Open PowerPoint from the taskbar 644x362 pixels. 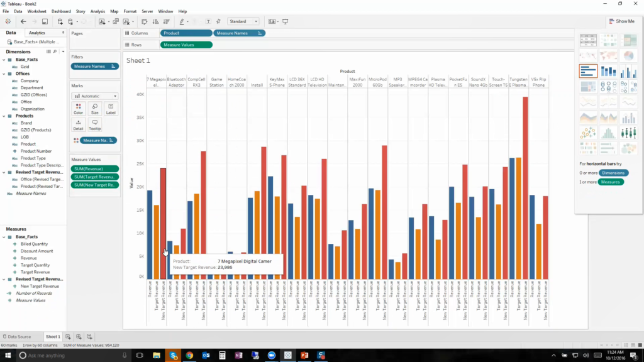304,356
